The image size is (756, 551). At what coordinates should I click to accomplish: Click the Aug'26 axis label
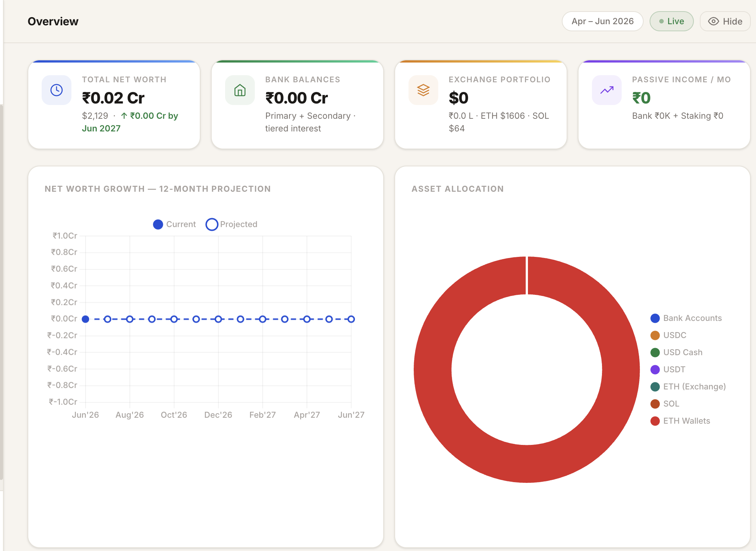pyautogui.click(x=129, y=415)
